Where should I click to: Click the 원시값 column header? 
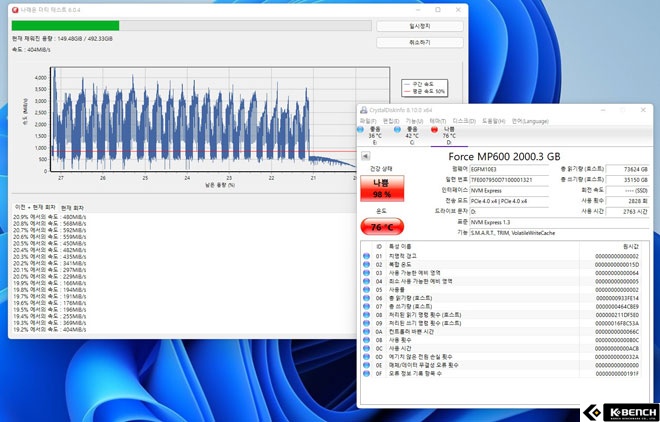tap(610, 247)
